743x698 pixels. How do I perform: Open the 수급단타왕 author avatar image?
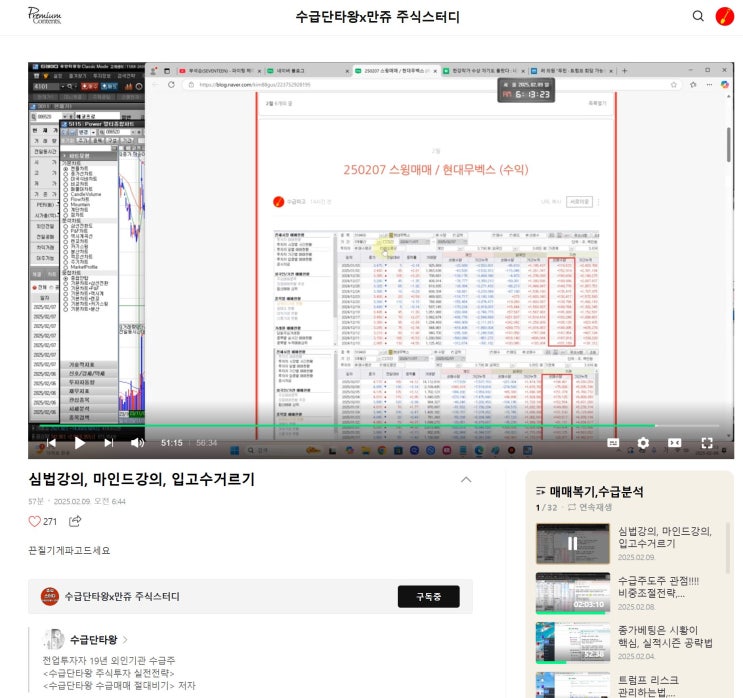(54, 639)
